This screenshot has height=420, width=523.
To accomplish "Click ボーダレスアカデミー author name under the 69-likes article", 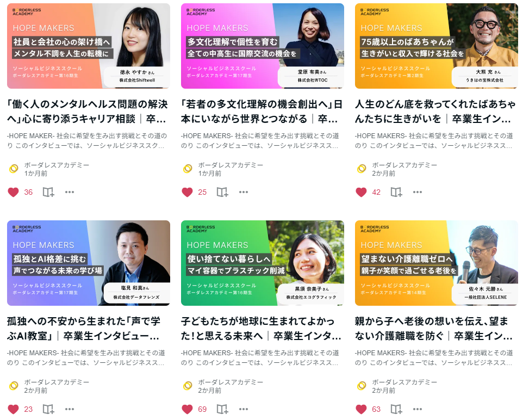I will point(231,382).
